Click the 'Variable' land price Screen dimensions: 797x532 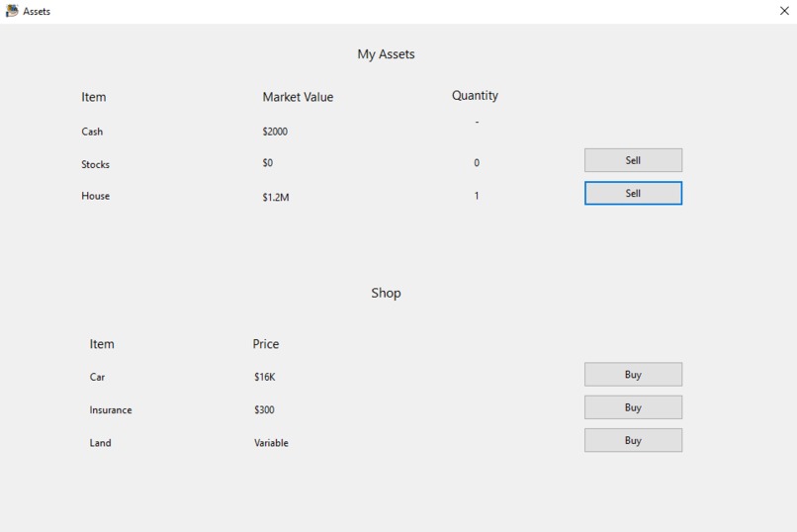pyautogui.click(x=271, y=443)
